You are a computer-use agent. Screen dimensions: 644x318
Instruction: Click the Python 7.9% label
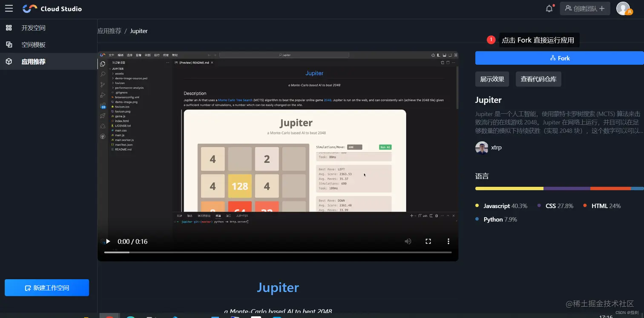[x=500, y=220]
